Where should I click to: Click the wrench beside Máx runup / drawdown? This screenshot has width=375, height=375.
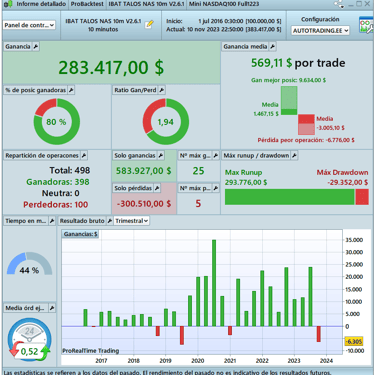point(294,155)
